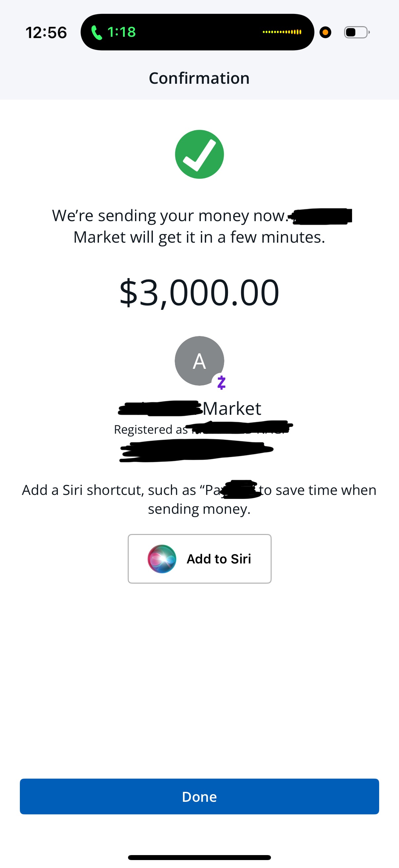Image resolution: width=399 pixels, height=868 pixels.
Task: Tap the recipient name ending in Market
Action: click(x=232, y=409)
